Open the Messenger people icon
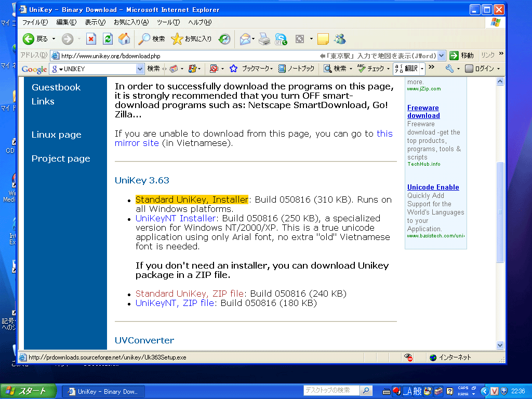The image size is (532, 399). 340,39
